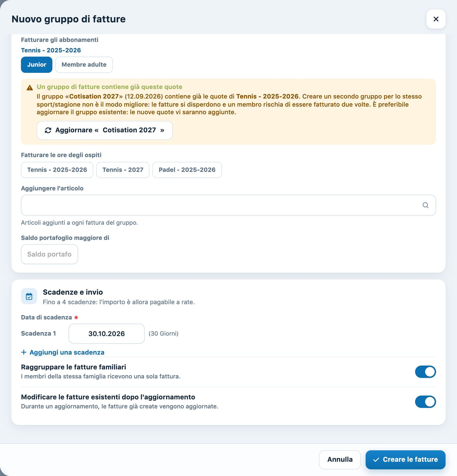The width and height of the screenshot is (457, 476).
Task: Click the calendar icon beside Scadenze e invio
Action: (29, 296)
